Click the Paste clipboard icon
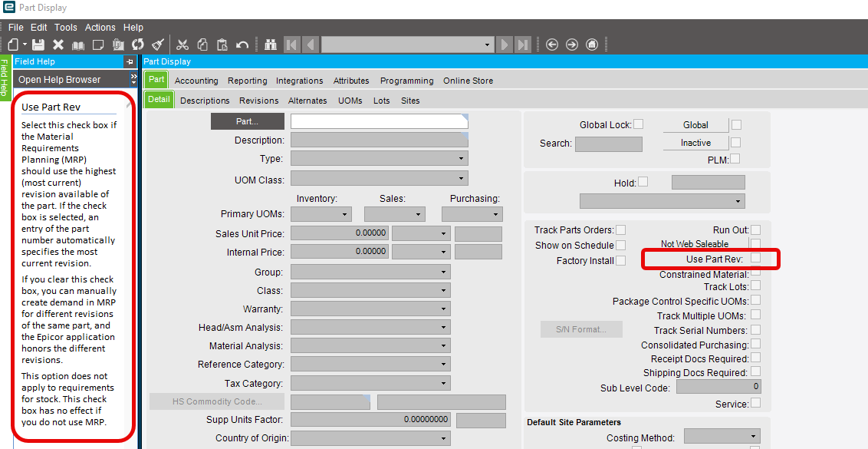 (x=222, y=45)
